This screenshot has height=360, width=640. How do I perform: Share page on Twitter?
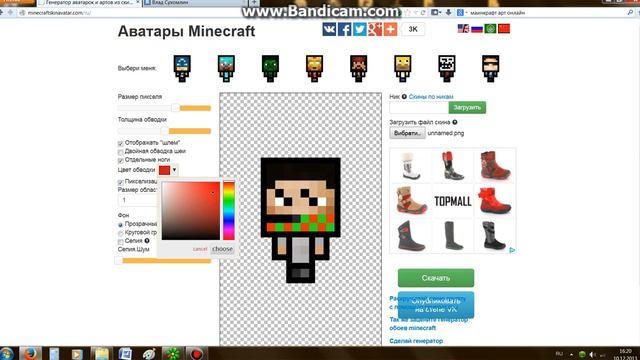(x=359, y=29)
